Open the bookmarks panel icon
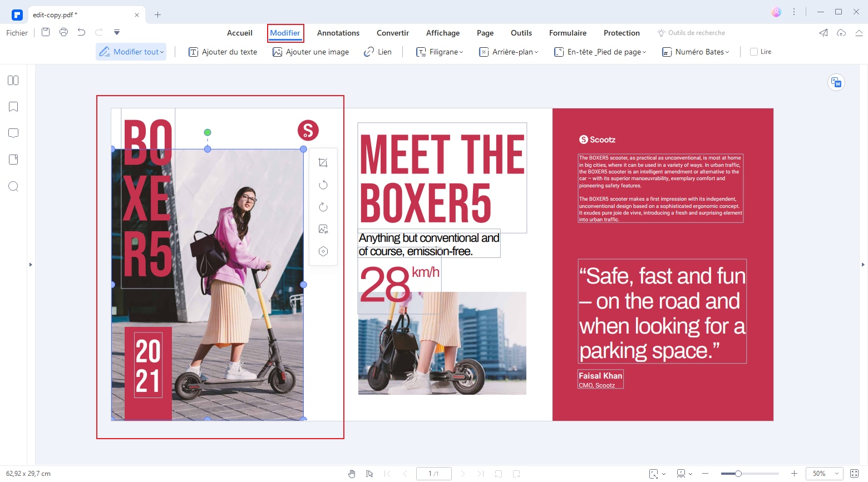Viewport: 868px width, 482px height. tap(13, 107)
